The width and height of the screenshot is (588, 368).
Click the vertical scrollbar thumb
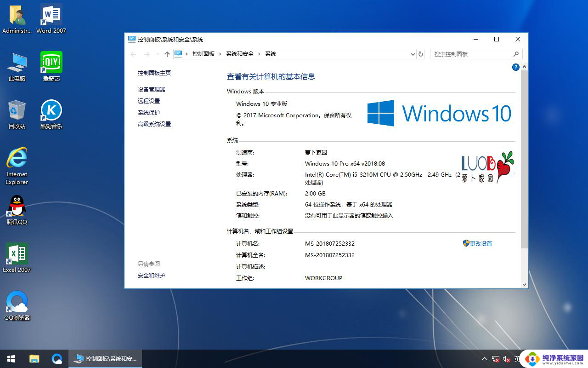[x=524, y=159]
